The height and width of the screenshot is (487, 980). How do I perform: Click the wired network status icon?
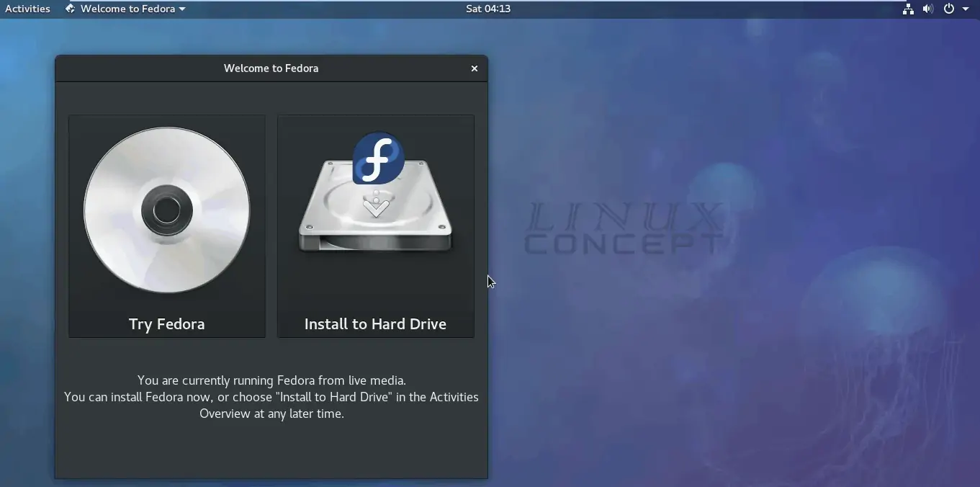tap(908, 9)
